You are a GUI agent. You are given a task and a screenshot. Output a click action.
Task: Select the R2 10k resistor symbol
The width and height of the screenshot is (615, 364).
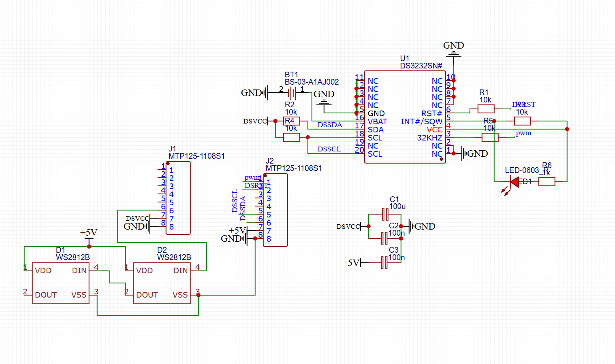click(x=291, y=121)
